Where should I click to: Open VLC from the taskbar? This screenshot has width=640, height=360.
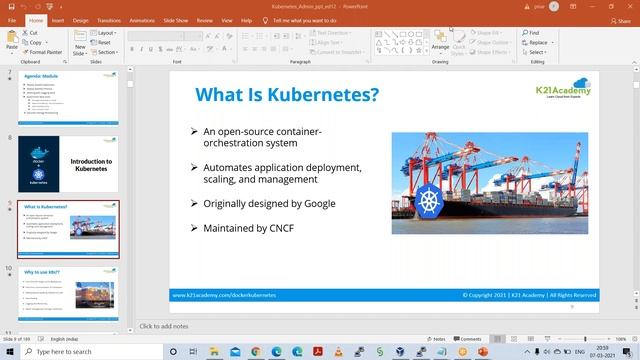338,351
